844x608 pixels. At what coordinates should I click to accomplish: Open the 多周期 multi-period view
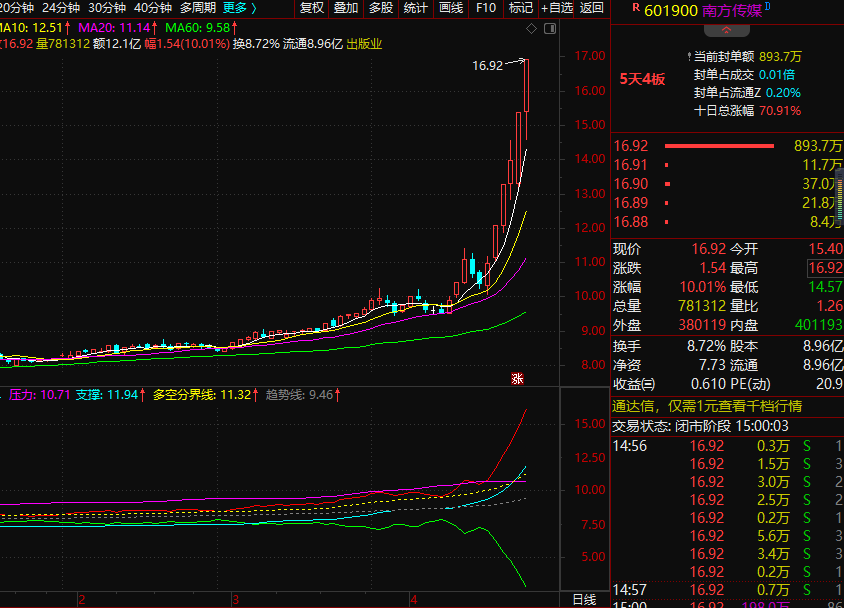pyautogui.click(x=198, y=8)
